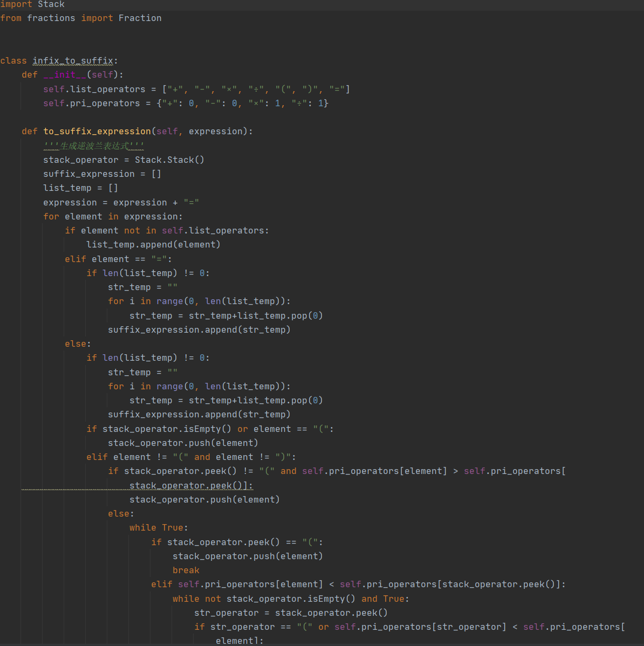644x646 pixels.
Task: Place cursor on class name 'infix_to_suffix'
Action: coord(72,60)
